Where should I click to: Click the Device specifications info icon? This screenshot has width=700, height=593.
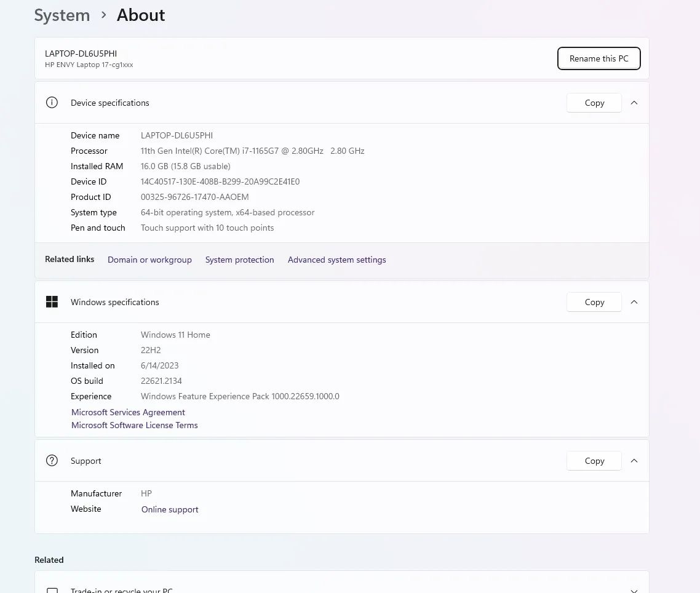52,103
